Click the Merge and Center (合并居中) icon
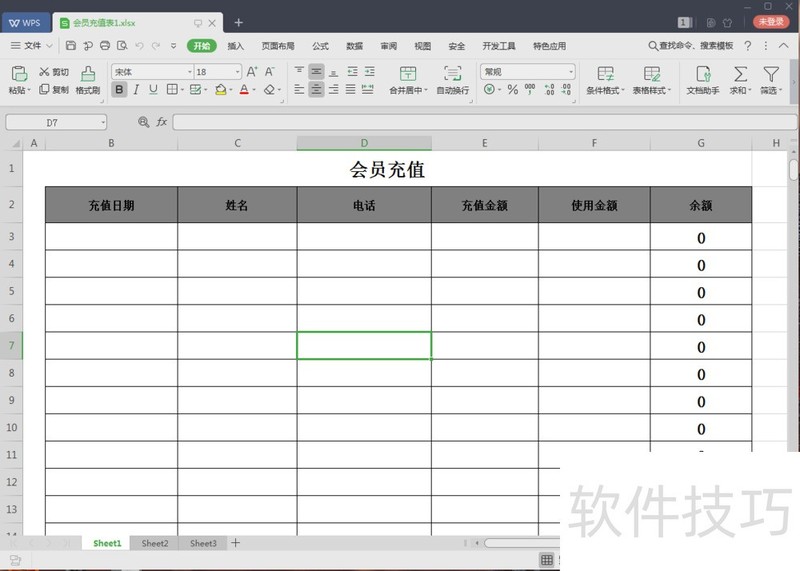Viewport: 800px width, 571px height. [407, 74]
